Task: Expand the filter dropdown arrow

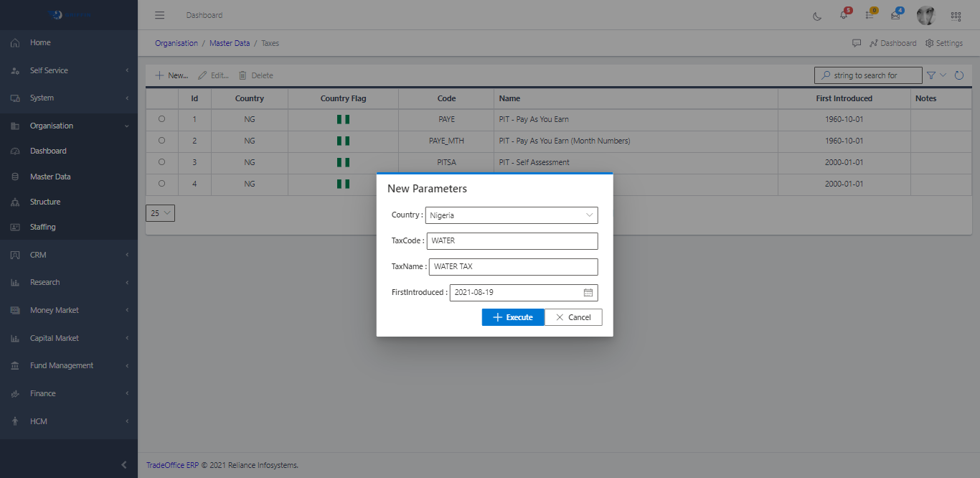Action: [943, 75]
